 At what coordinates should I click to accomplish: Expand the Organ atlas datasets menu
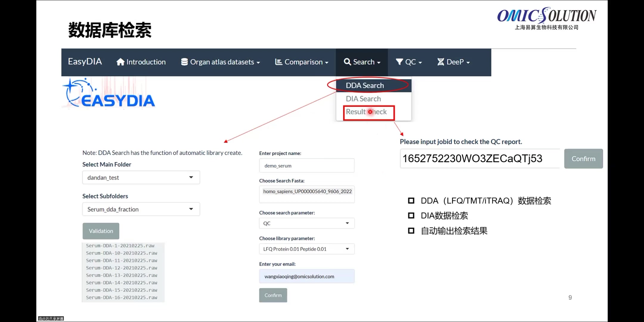(x=221, y=62)
